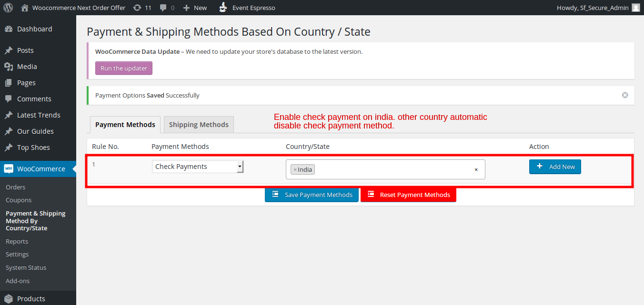Click inside the Country/State input field

click(x=391, y=170)
